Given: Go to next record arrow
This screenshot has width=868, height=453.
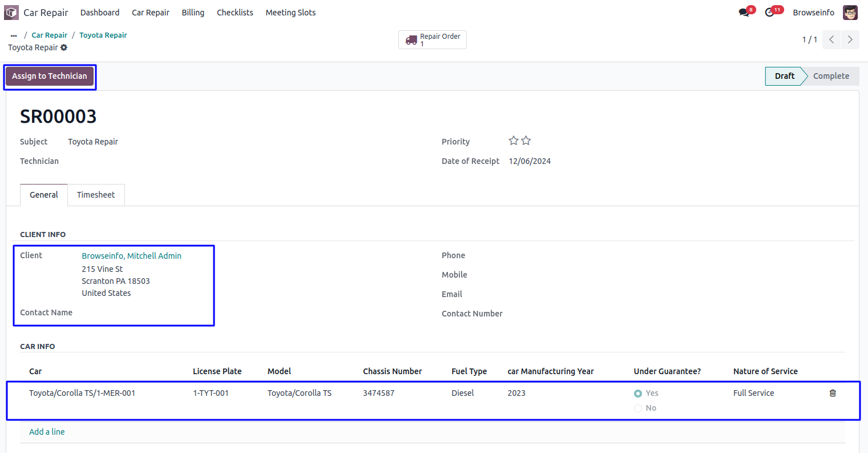Looking at the screenshot, I should coord(850,39).
